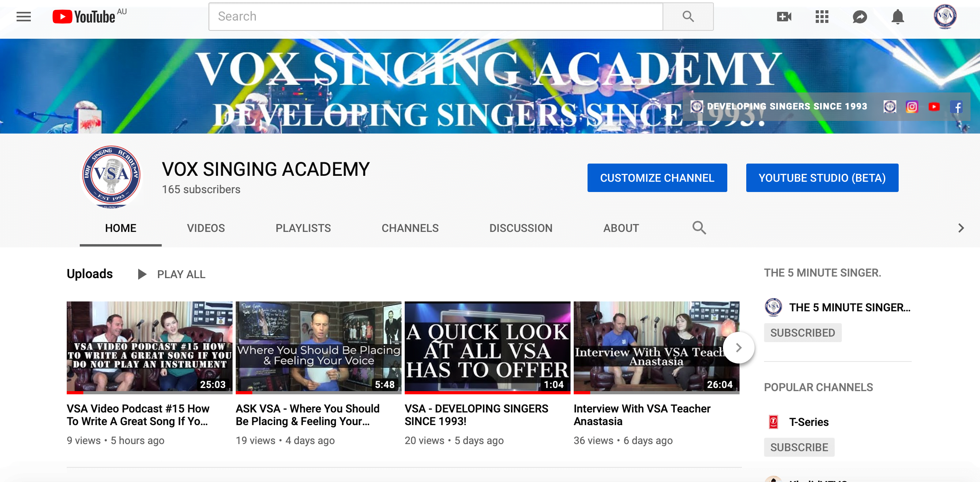Open the YouTube apps grid
The image size is (980, 482).
pos(822,17)
